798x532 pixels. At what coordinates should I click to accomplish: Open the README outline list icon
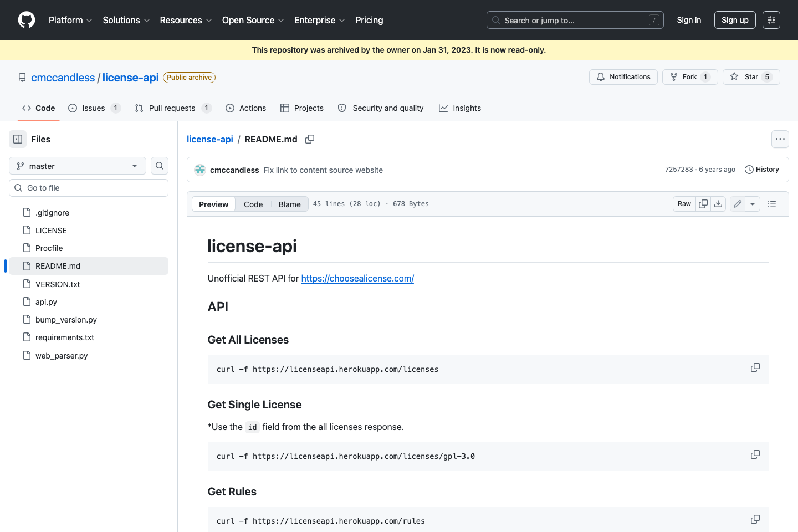771,204
